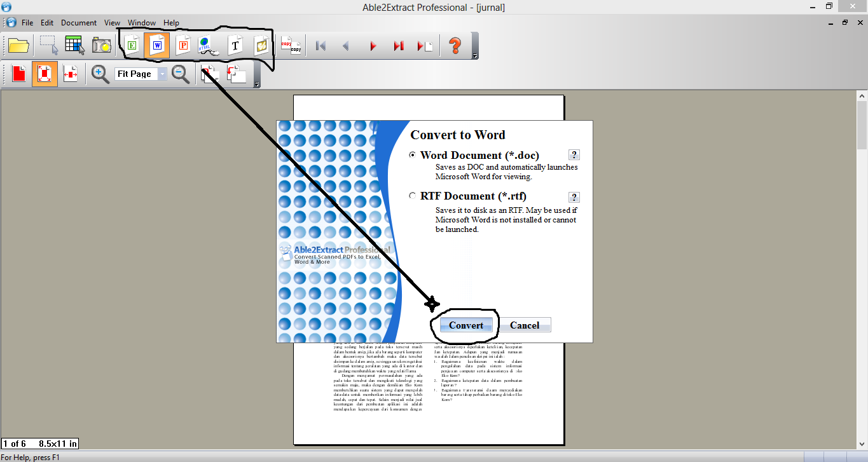Viewport: 868px width, 462px height.
Task: Click the scrollbar down arrow
Action: (x=862, y=444)
